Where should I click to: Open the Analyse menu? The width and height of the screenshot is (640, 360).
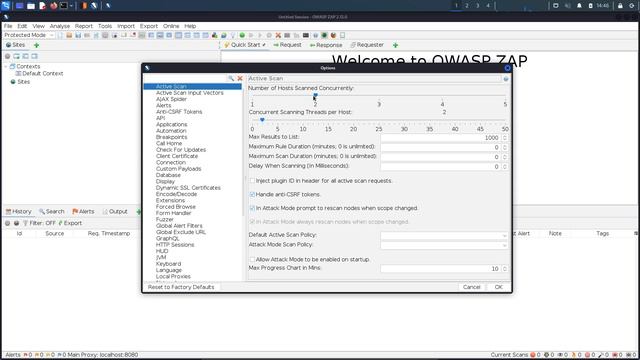pyautogui.click(x=60, y=26)
